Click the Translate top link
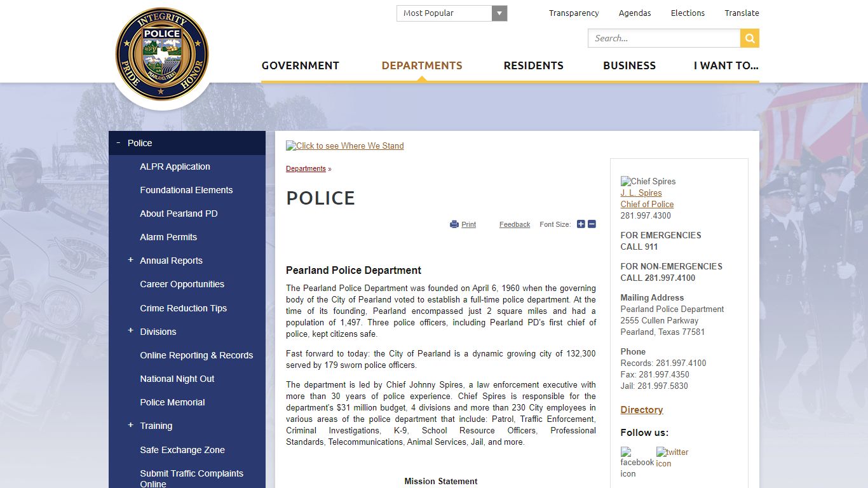 pyautogui.click(x=742, y=13)
